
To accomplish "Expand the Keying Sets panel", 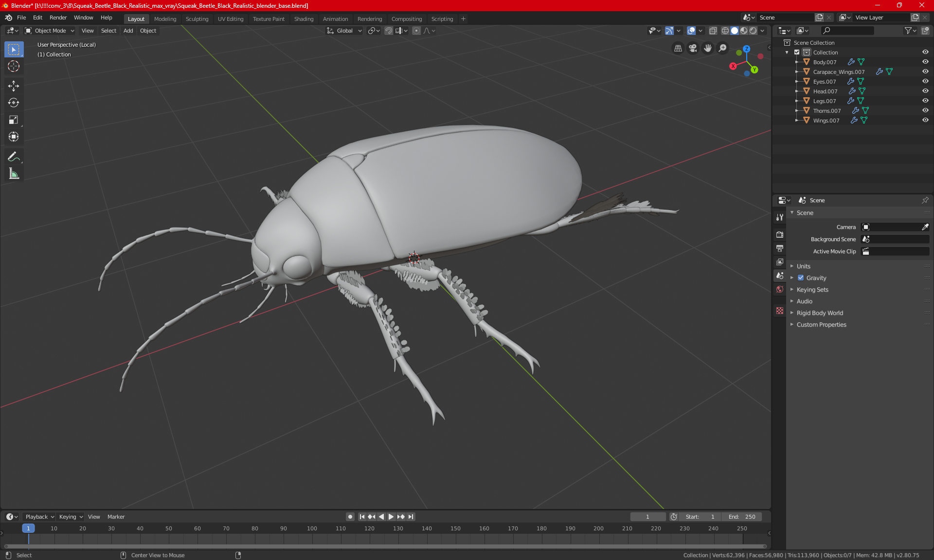I will 812,290.
